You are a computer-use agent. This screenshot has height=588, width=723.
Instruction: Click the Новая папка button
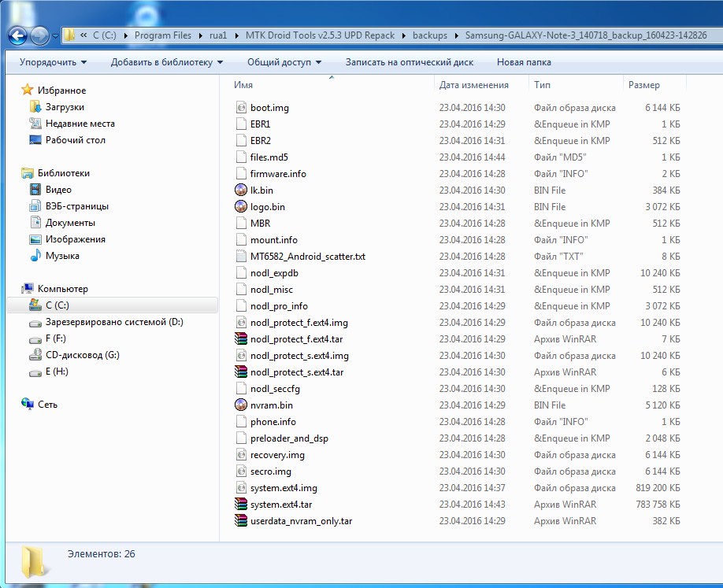(524, 62)
